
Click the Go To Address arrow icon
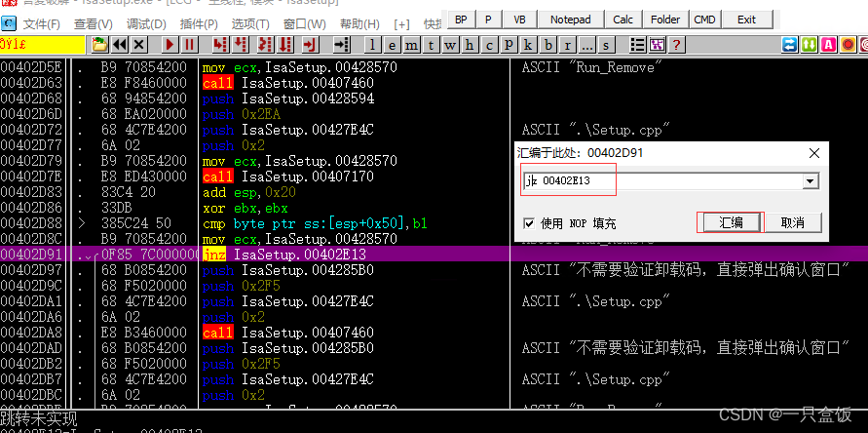coord(342,44)
